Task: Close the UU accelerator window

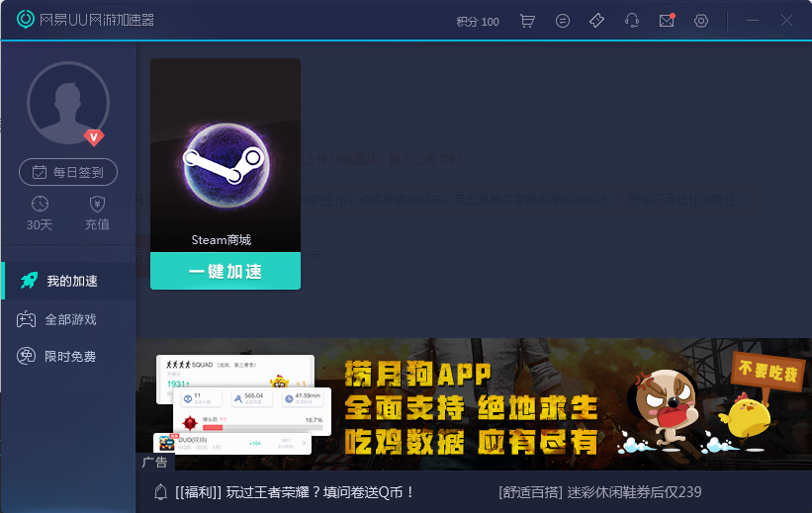Action: [x=786, y=21]
